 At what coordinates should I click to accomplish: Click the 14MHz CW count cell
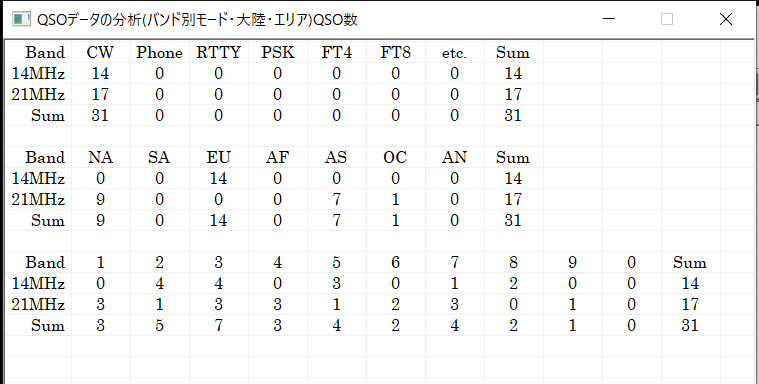tap(101, 73)
